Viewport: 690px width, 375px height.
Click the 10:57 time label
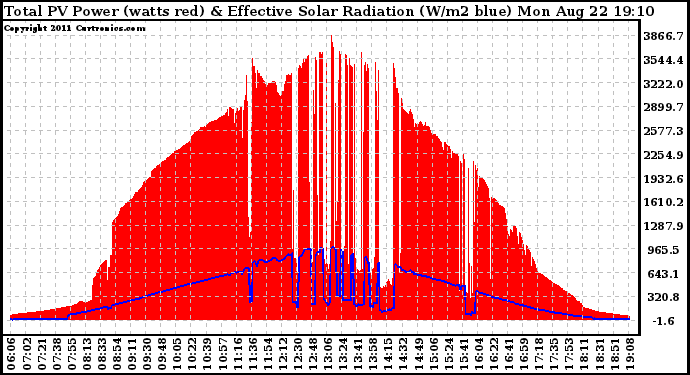(222, 354)
